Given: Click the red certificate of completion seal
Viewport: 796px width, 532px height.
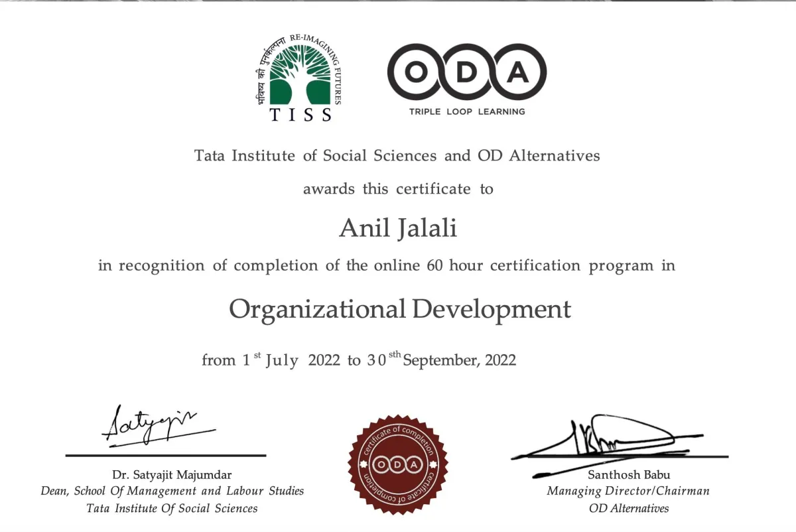Looking at the screenshot, I should (398, 464).
